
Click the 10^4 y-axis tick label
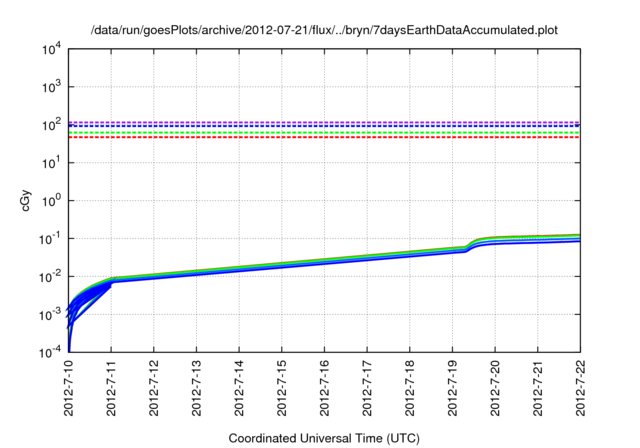coord(52,49)
